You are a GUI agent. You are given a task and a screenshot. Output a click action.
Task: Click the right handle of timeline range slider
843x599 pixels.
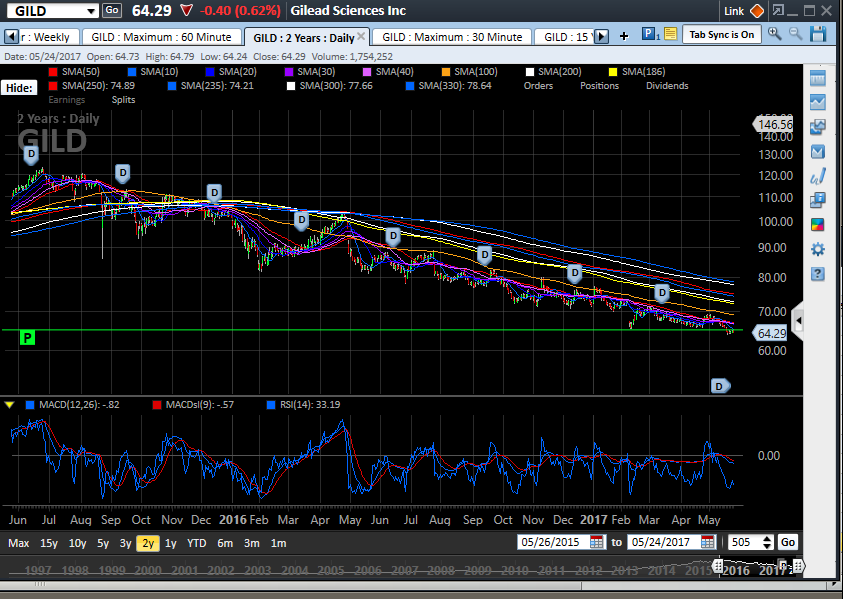(798, 566)
